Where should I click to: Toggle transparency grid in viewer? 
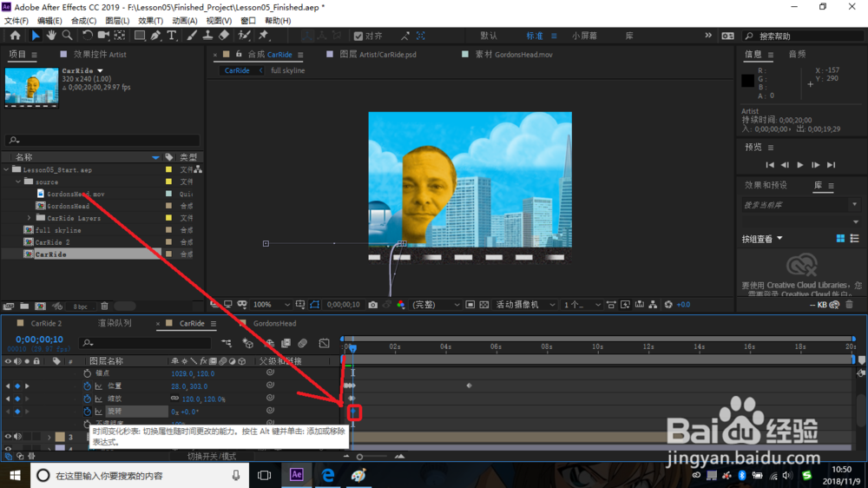tap(484, 305)
